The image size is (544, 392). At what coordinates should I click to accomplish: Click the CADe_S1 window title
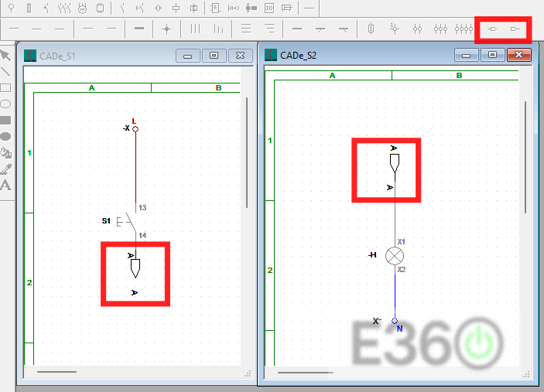pyautogui.click(x=57, y=56)
